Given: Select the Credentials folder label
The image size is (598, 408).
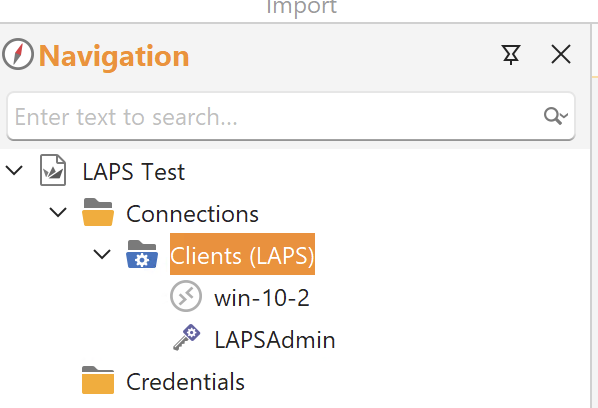Looking at the screenshot, I should point(185,382).
